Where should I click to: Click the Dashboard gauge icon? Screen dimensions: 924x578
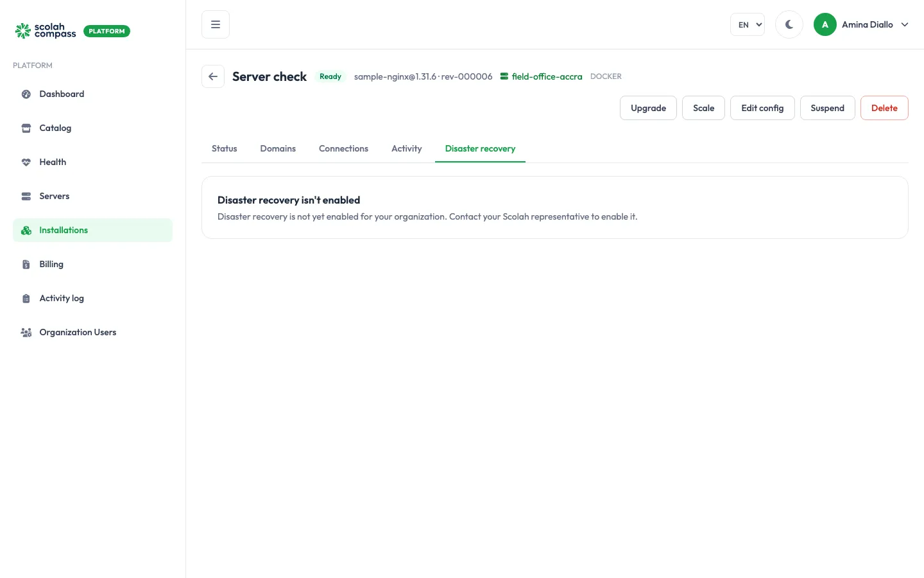point(26,94)
